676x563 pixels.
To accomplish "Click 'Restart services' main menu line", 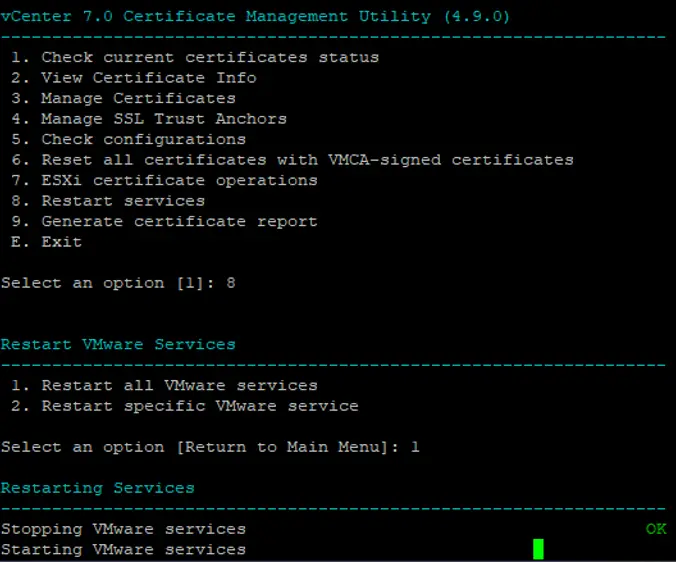I will pyautogui.click(x=108, y=201).
